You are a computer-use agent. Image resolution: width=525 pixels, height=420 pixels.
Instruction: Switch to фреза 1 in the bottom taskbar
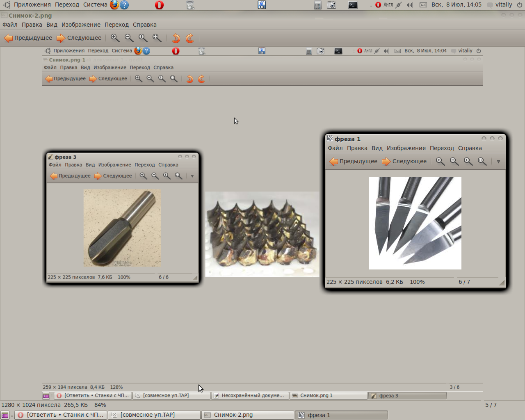(x=341, y=415)
